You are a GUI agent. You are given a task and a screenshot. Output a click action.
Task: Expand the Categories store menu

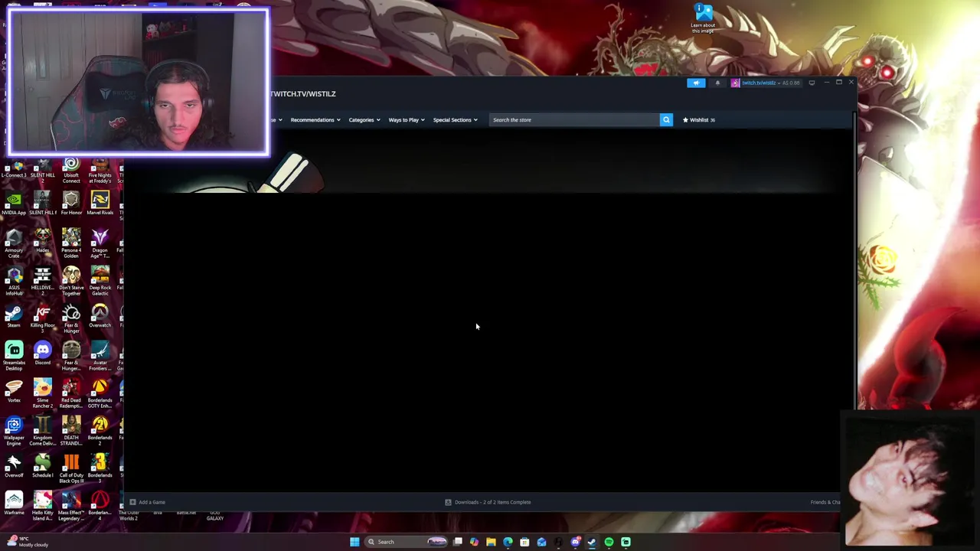pos(364,119)
